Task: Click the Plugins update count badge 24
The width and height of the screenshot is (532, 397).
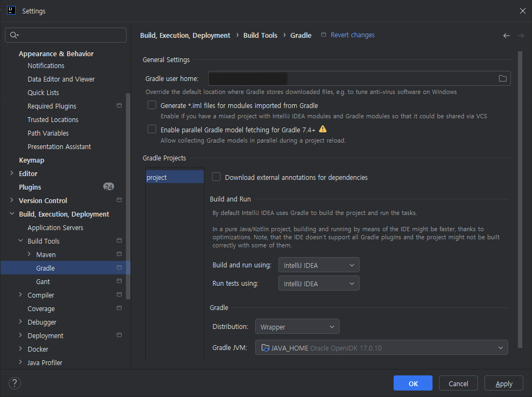Action: (109, 187)
